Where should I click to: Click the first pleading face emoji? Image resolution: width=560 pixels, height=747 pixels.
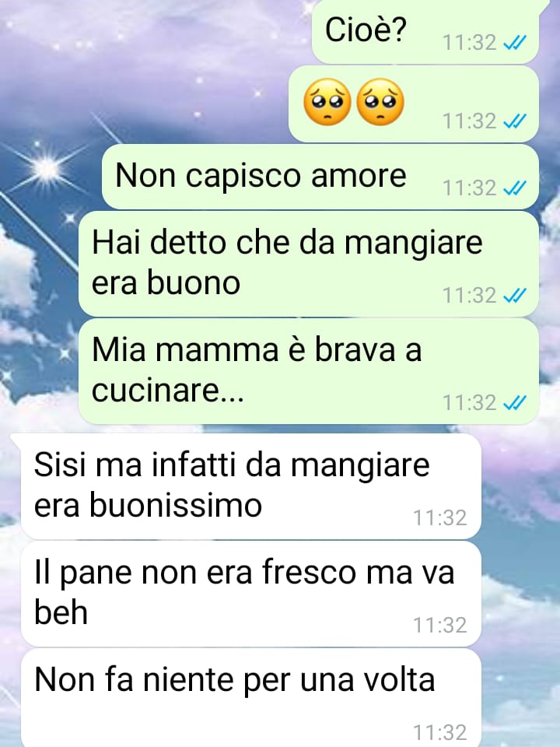point(327,102)
